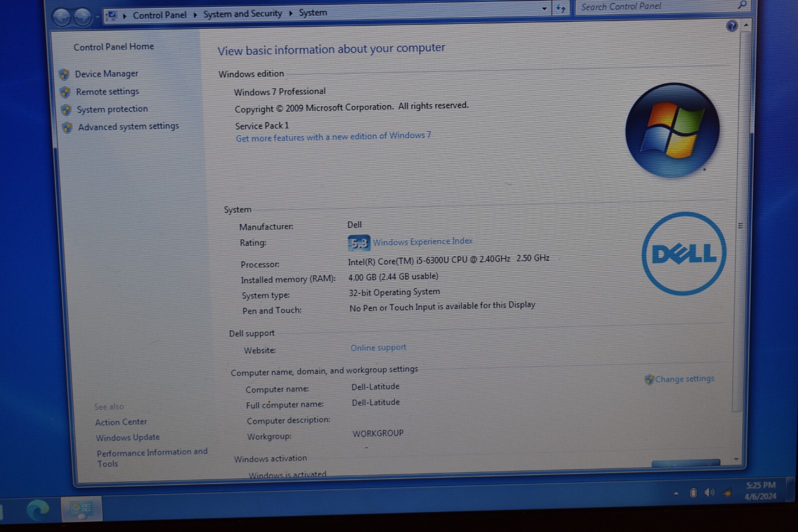The image size is (798, 532).
Task: Select System breadcrumb item
Action: coord(313,12)
